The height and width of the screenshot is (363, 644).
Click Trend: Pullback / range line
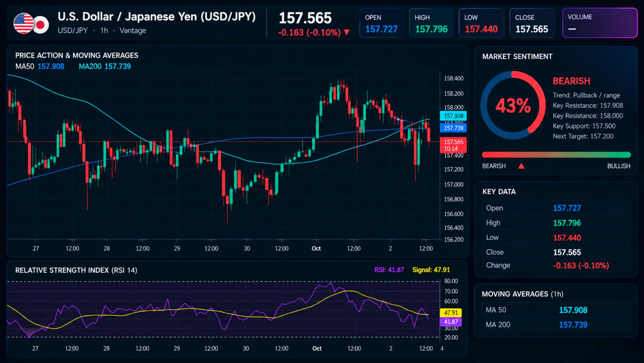586,95
